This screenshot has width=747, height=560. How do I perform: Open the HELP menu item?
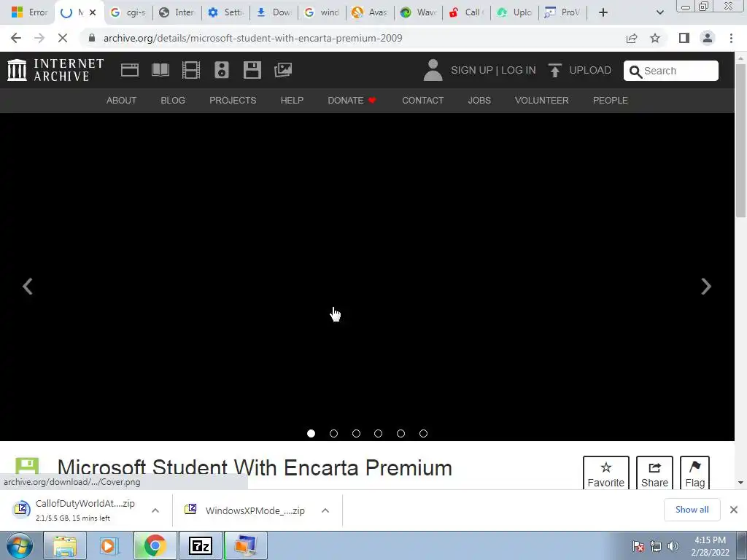292,101
